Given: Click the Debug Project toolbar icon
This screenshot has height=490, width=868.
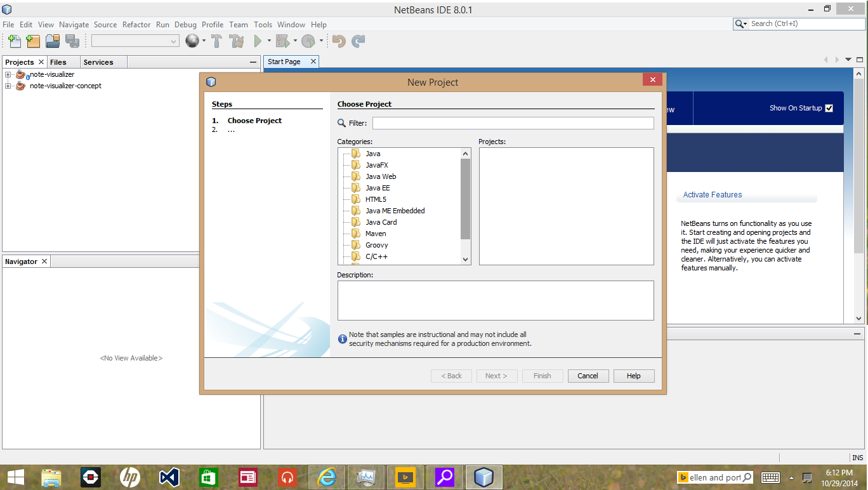Looking at the screenshot, I should 282,41.
